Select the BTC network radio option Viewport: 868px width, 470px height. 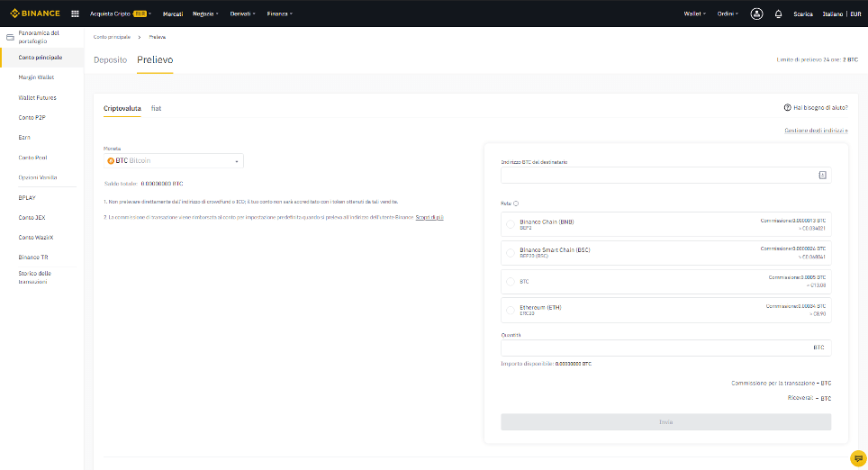click(510, 282)
